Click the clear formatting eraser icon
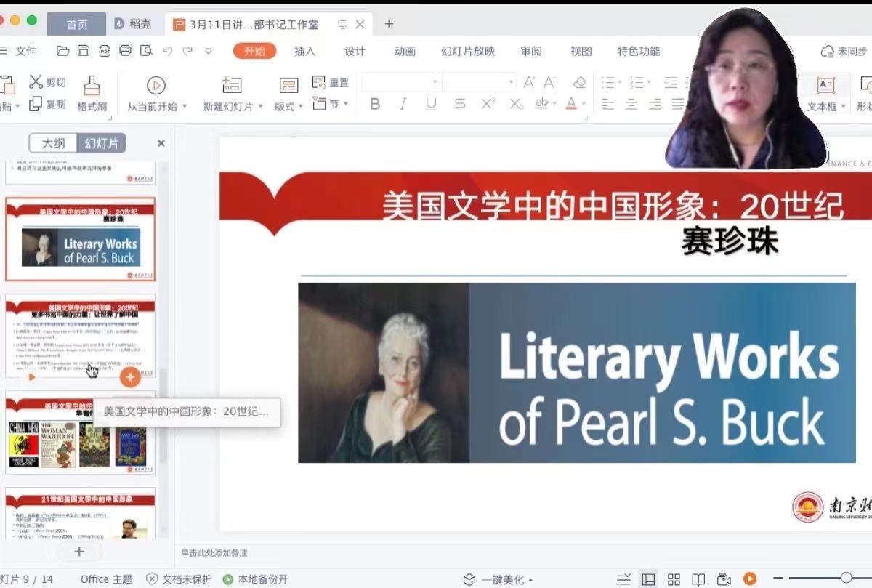Viewport: 872px width, 588px height. 579,83
